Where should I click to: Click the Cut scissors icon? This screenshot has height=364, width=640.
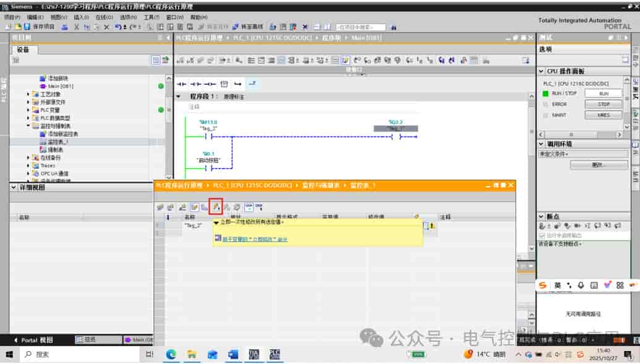76,27
